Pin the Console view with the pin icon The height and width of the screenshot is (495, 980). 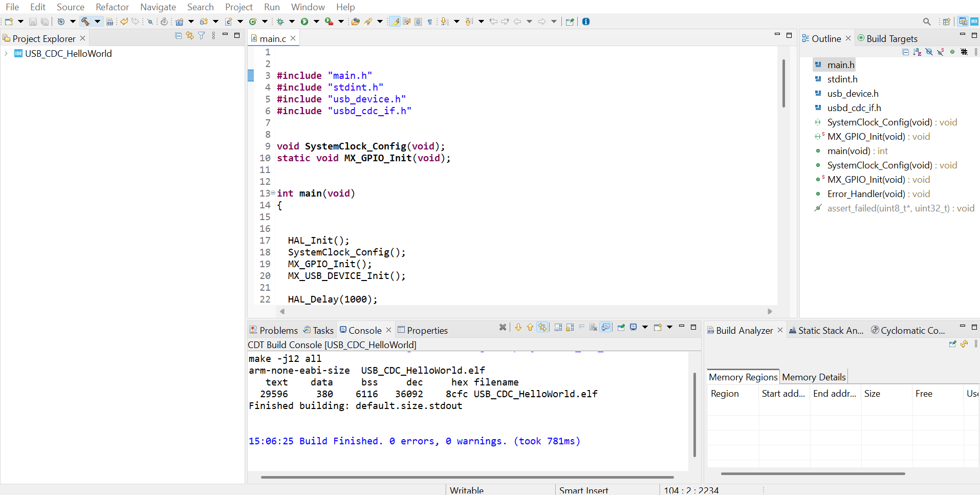(x=621, y=328)
